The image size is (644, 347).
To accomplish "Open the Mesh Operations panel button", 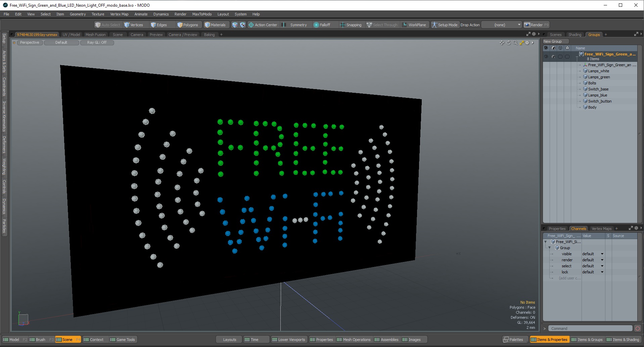I will pyautogui.click(x=354, y=340).
